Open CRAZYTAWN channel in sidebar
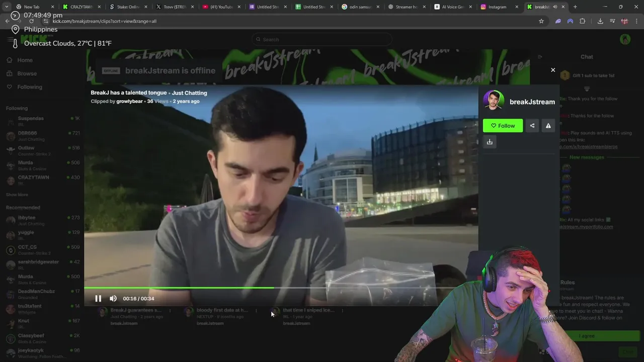Image resolution: width=644 pixels, height=362 pixels. 43,180
